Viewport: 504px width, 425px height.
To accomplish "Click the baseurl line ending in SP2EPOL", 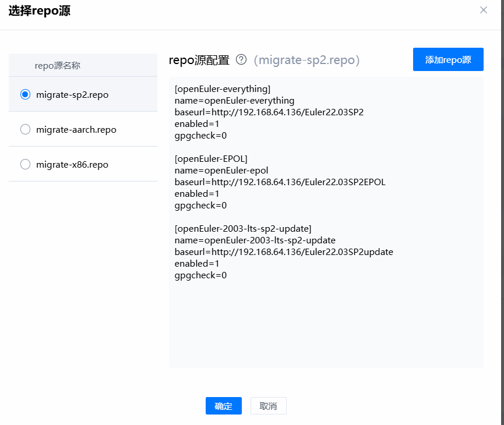I will point(280,182).
